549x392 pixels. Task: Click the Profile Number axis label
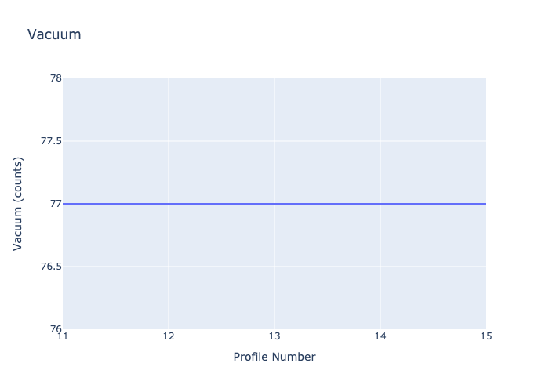[274, 357]
